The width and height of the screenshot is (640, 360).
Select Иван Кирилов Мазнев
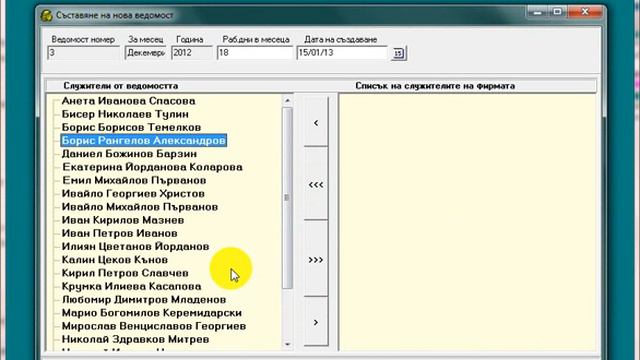122,220
